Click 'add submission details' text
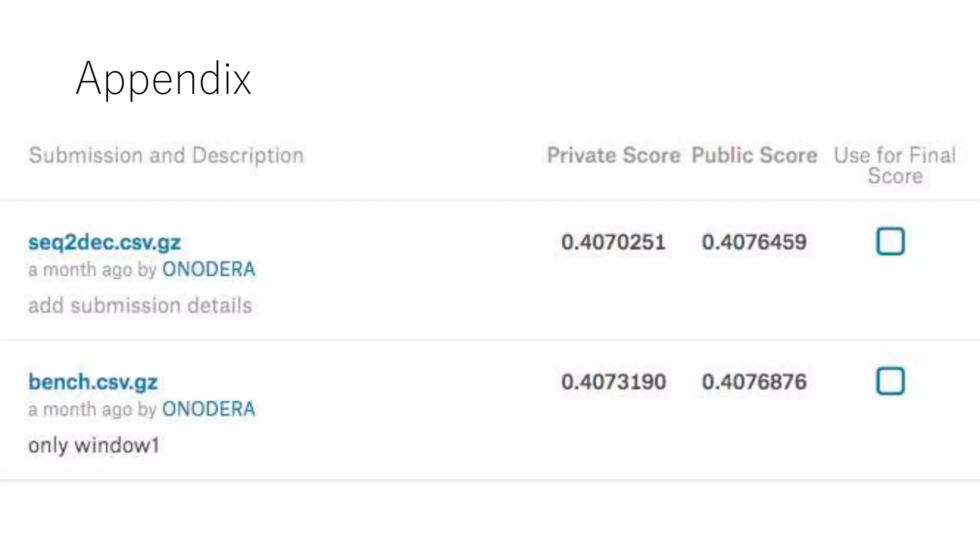The width and height of the screenshot is (980, 551). tap(140, 306)
